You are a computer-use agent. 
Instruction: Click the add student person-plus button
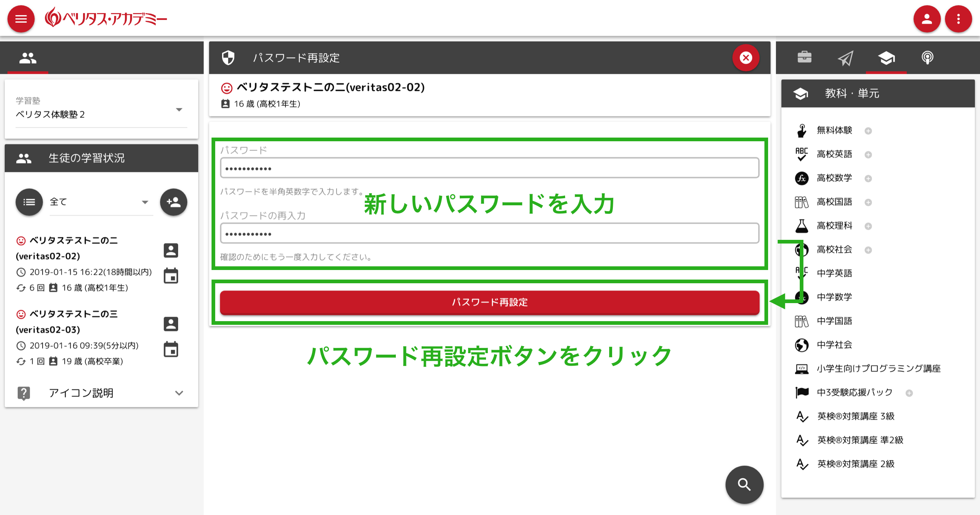coord(174,202)
